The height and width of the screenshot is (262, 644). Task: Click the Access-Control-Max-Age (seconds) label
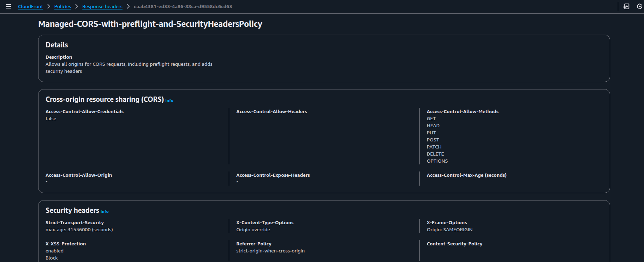click(466, 175)
